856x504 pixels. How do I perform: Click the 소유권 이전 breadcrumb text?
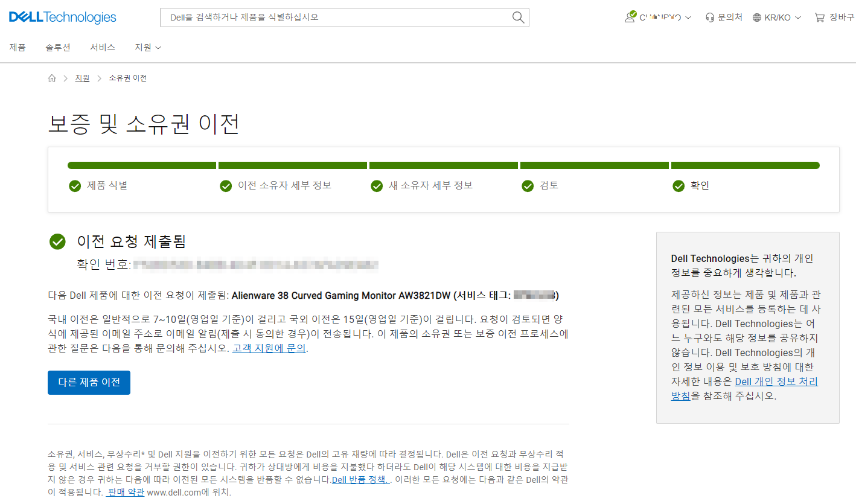[x=127, y=78]
